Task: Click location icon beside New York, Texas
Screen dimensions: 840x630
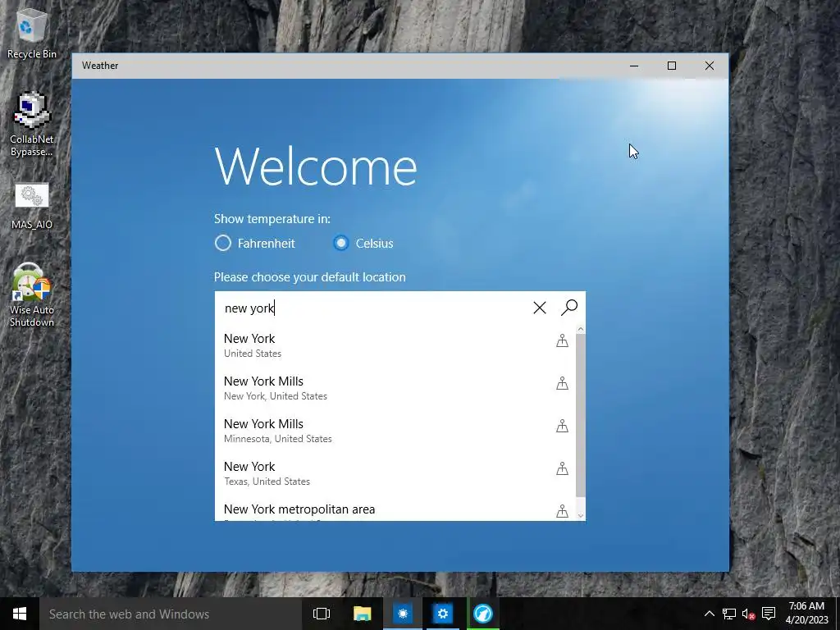Action: coord(562,468)
